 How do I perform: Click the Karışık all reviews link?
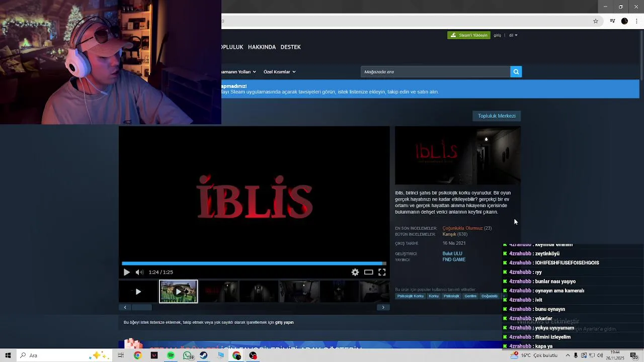449,234
